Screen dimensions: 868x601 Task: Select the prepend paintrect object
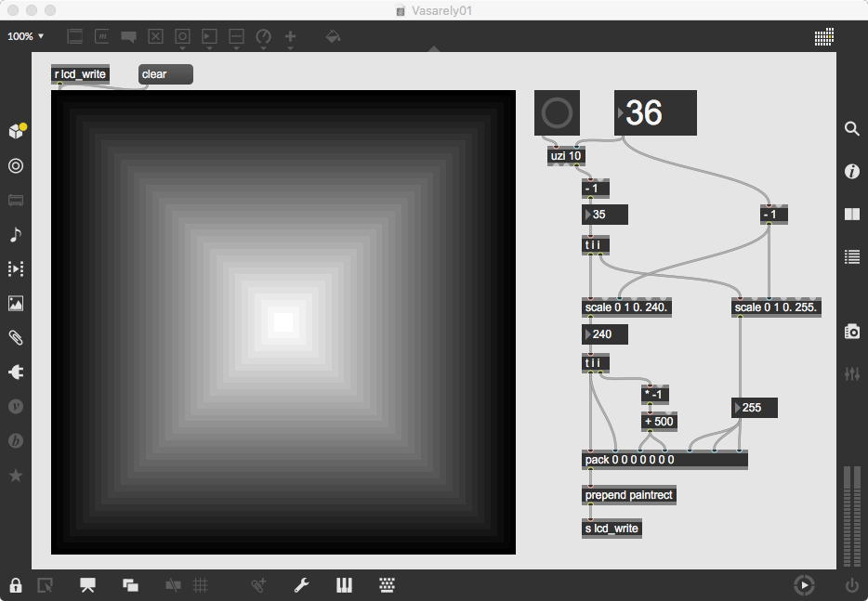click(629, 495)
